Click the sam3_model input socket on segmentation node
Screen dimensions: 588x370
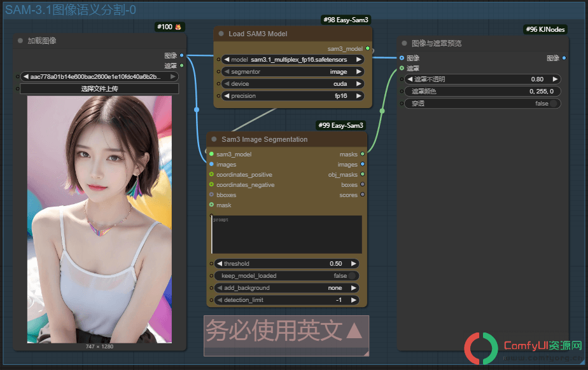[211, 154]
